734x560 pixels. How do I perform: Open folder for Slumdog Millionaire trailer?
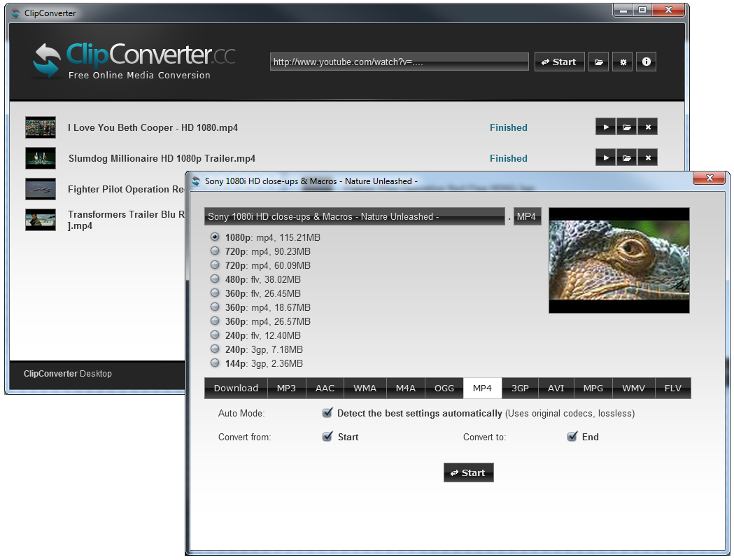626,157
